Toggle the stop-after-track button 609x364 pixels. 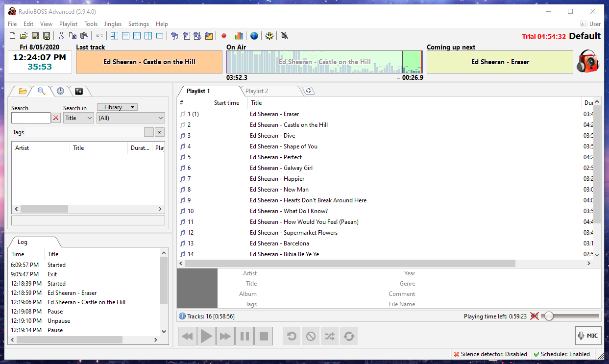tap(311, 336)
